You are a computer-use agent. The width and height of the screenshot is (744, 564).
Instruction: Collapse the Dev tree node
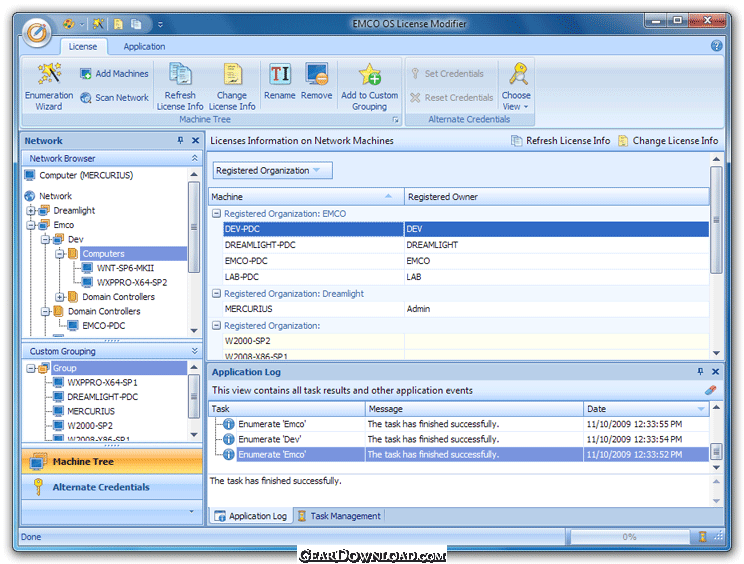pyautogui.click(x=46, y=239)
